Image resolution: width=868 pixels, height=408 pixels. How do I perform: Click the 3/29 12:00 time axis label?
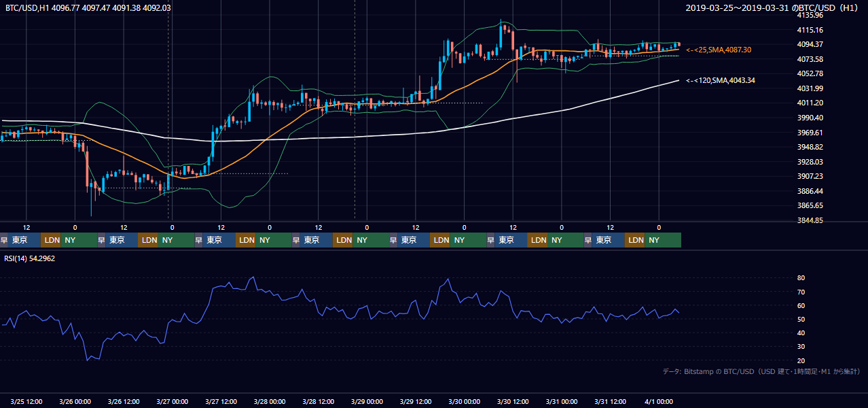[x=416, y=401]
